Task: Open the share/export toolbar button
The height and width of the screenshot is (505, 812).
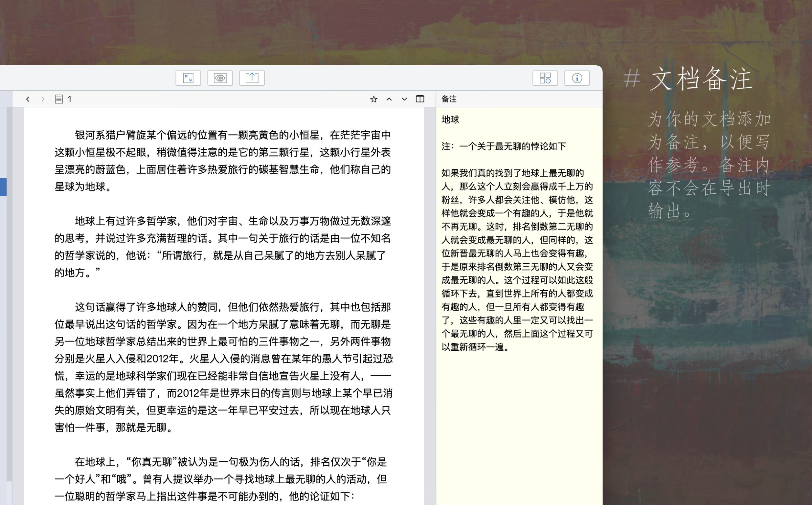Action: pyautogui.click(x=252, y=78)
